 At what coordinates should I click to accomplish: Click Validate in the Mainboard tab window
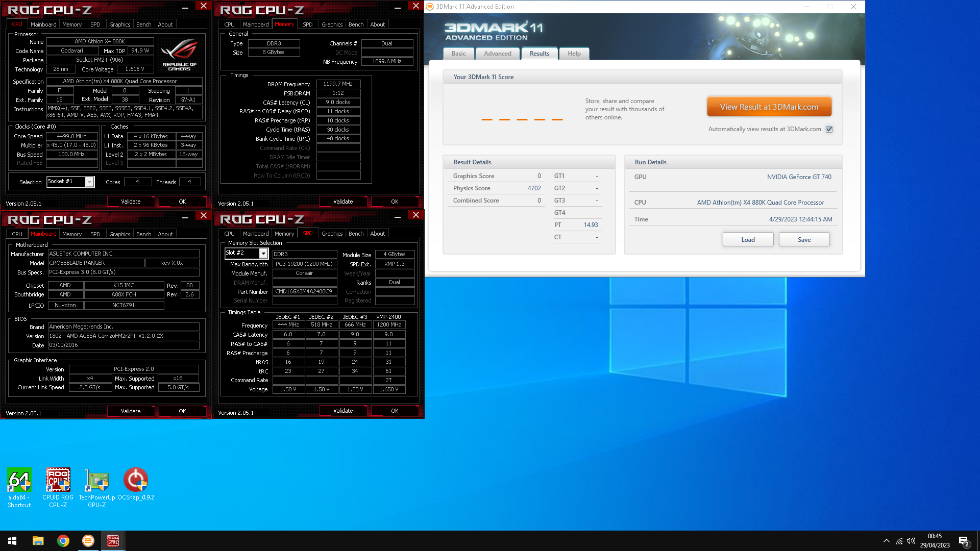(x=131, y=411)
